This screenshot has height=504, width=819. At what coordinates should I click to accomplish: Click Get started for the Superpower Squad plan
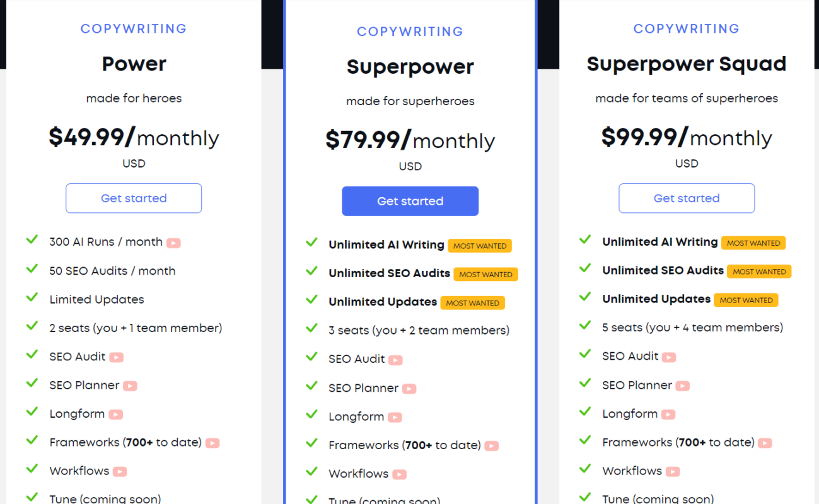(687, 198)
